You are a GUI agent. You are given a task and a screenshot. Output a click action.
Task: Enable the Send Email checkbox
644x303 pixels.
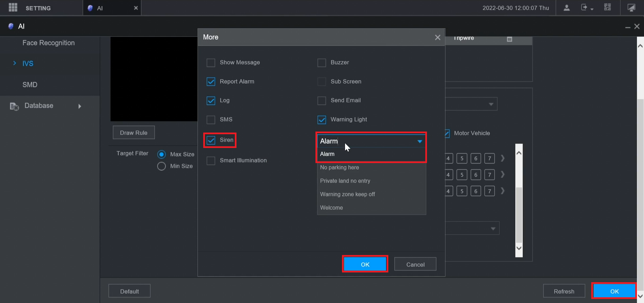click(x=321, y=101)
